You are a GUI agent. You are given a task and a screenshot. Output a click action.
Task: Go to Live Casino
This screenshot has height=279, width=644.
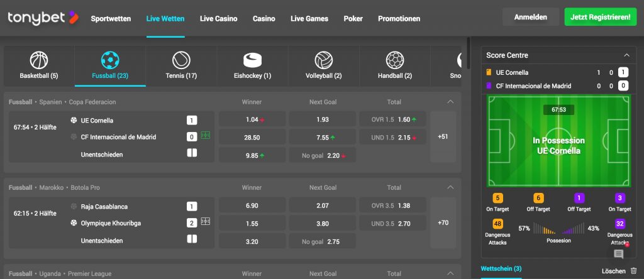tap(218, 18)
